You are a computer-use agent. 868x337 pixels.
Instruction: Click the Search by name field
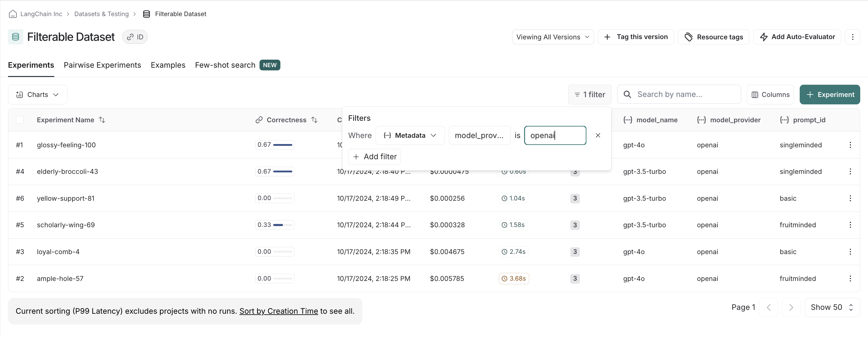tap(684, 95)
